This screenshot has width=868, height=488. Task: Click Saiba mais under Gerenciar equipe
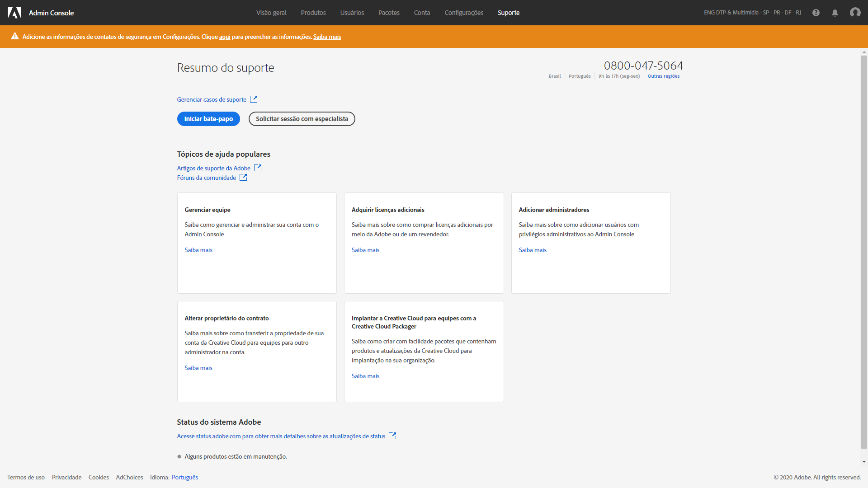tap(198, 250)
